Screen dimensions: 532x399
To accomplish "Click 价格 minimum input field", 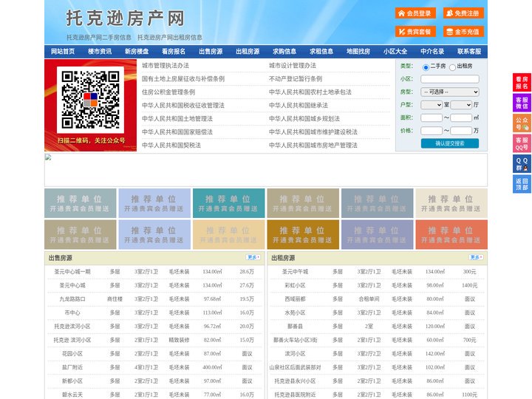I will (x=432, y=131).
